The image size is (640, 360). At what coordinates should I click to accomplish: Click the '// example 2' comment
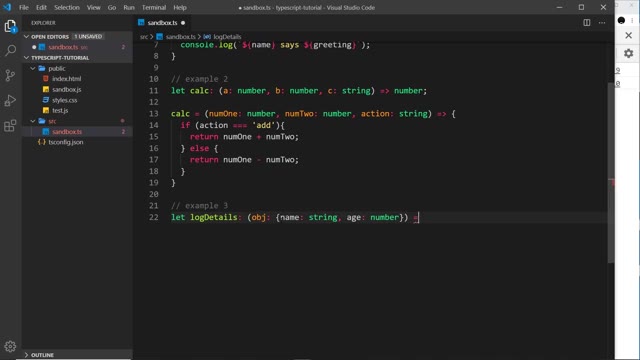coord(199,79)
